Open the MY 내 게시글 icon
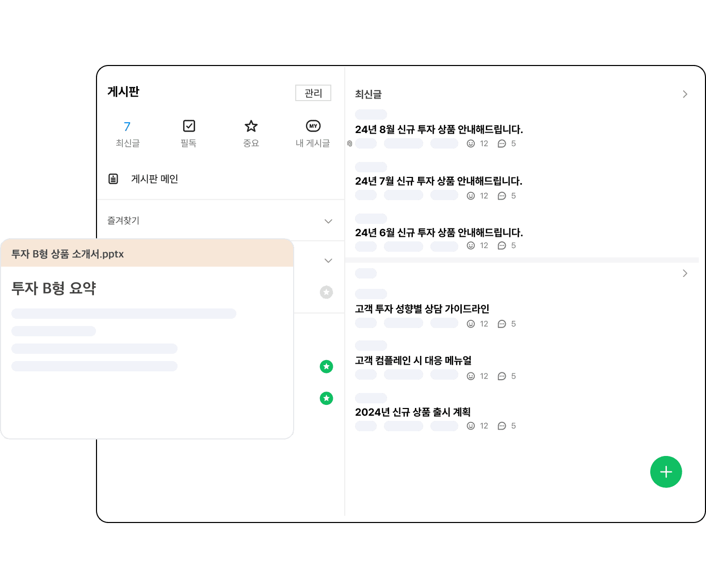Viewport: 706px width, 588px height. (x=313, y=126)
